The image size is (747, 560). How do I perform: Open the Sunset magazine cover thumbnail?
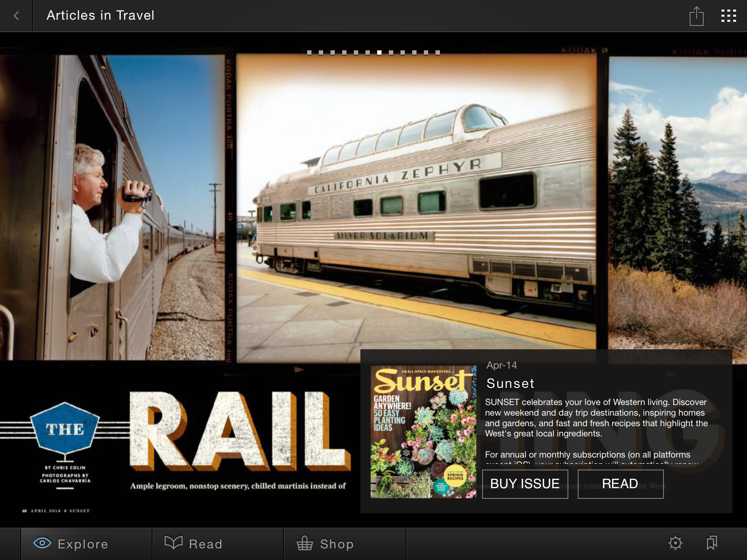click(x=423, y=432)
